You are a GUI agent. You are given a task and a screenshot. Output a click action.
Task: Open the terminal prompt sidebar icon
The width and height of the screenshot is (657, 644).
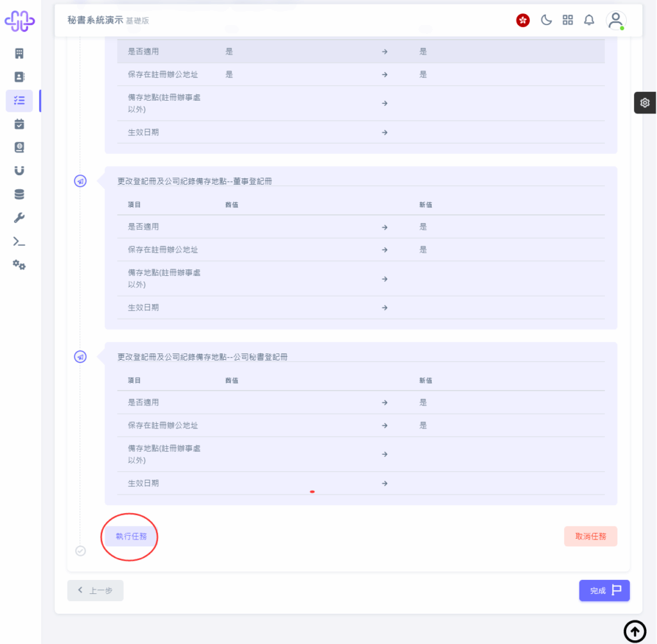19,241
